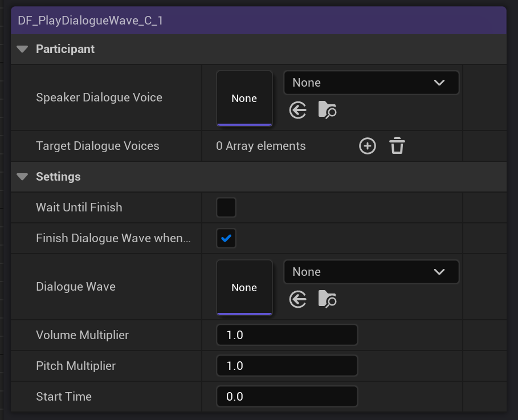Image resolution: width=518 pixels, height=420 pixels.
Task: Enable the Wait Until Finish checkbox
Action: click(226, 207)
